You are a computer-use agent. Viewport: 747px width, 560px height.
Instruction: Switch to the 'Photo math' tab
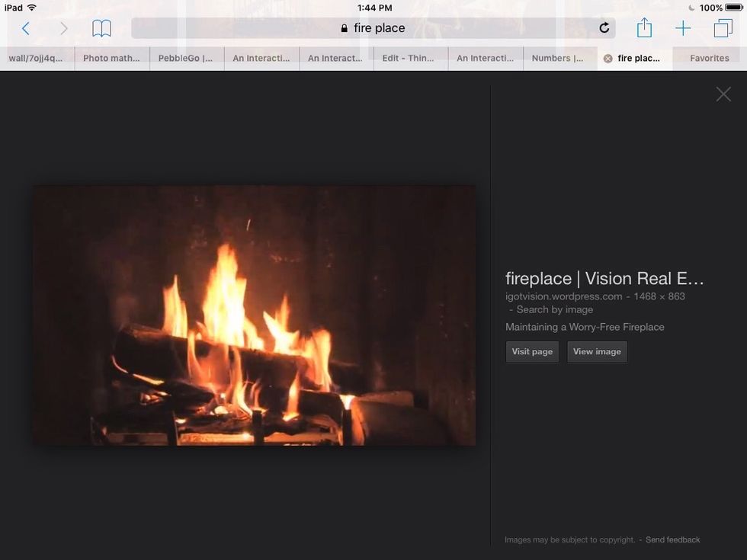(x=112, y=57)
